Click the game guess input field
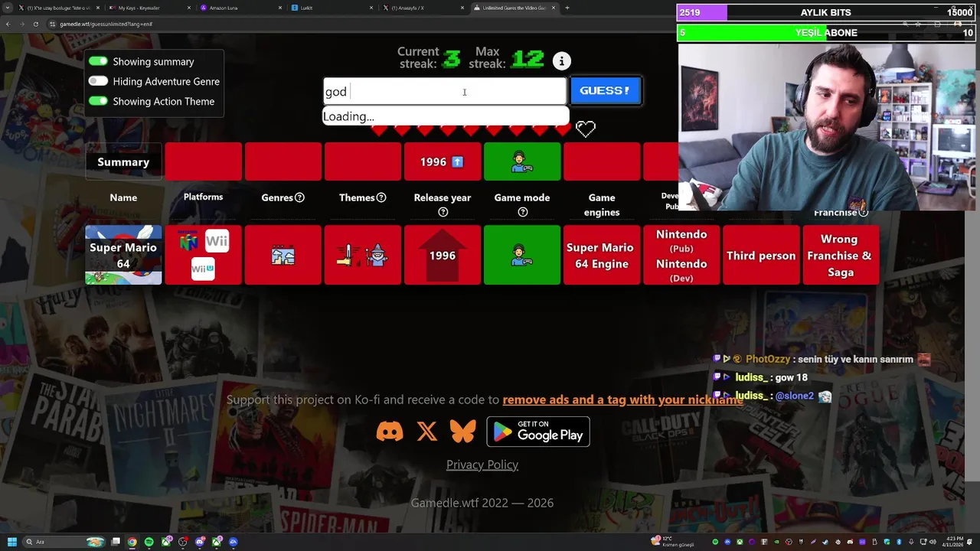980x551 pixels. click(445, 91)
